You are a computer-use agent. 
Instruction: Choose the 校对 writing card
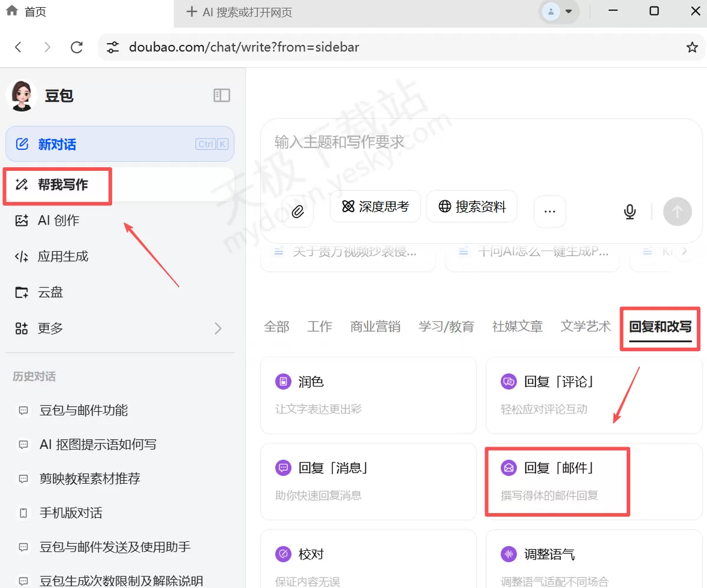(368, 559)
